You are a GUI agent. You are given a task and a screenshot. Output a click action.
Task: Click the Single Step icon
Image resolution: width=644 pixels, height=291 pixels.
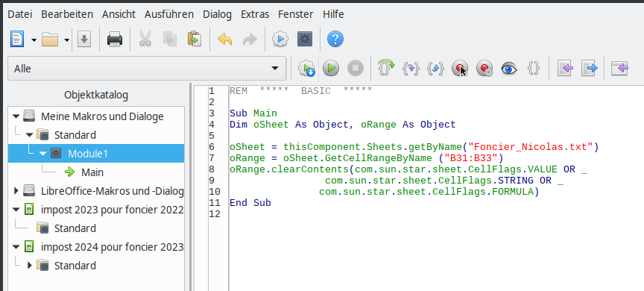pos(411,68)
